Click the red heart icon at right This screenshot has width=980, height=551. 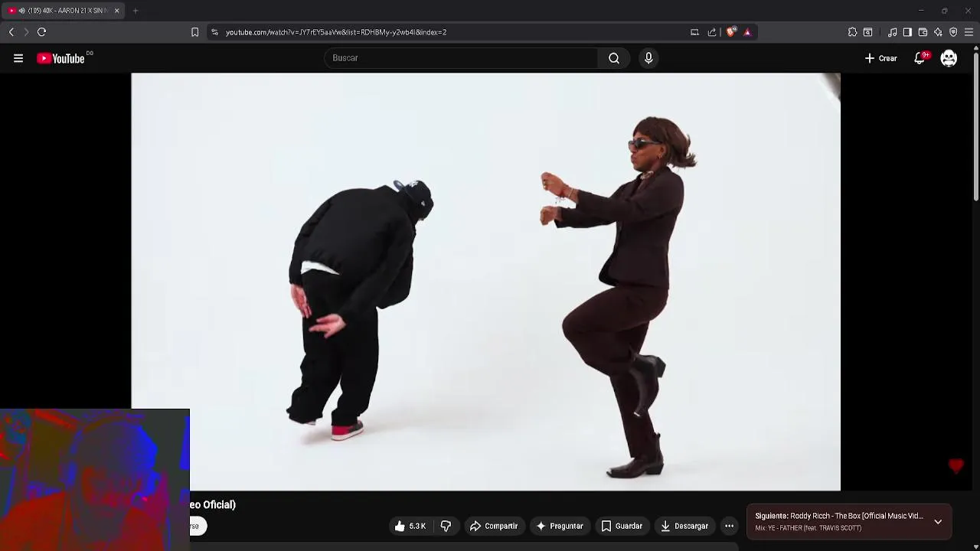tap(955, 466)
